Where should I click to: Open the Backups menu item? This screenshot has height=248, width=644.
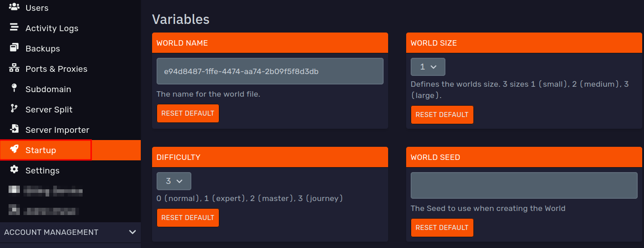tap(42, 48)
